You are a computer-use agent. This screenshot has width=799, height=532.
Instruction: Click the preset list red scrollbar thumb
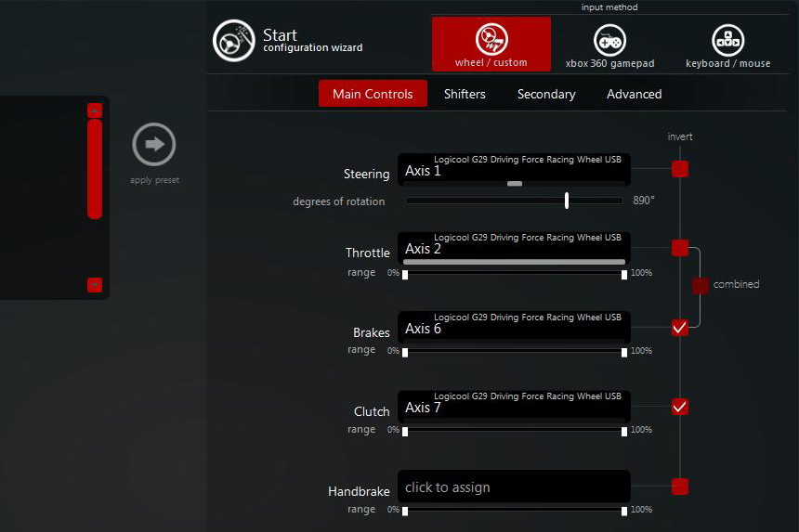pyautogui.click(x=95, y=169)
